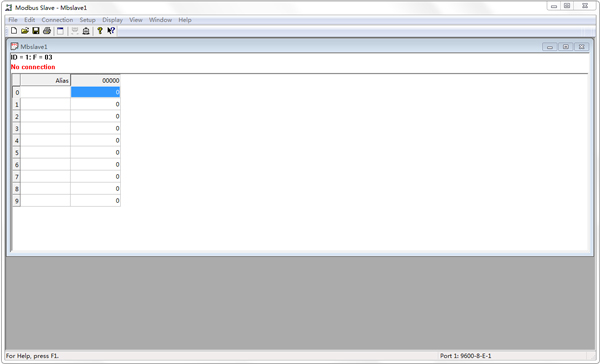Select the value cell in row 9
This screenshot has height=364, width=600.
click(95, 201)
